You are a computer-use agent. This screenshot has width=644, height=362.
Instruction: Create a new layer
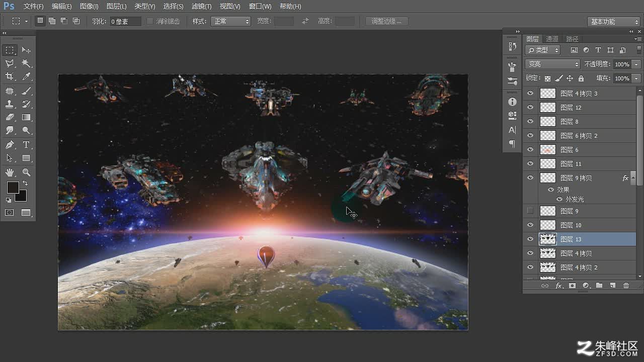click(x=612, y=286)
